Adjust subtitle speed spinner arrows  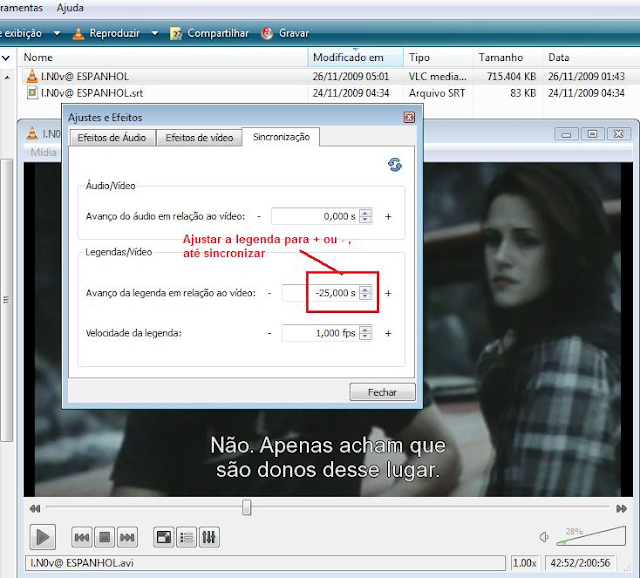pos(365,333)
